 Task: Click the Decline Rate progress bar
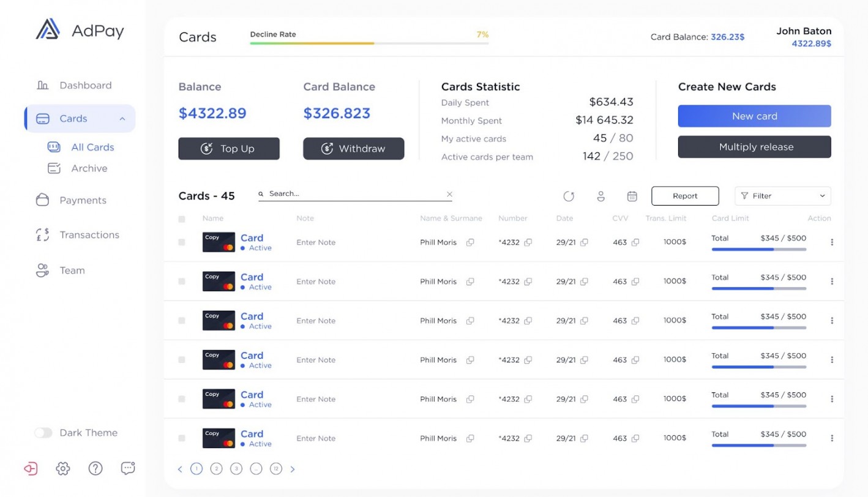point(369,43)
